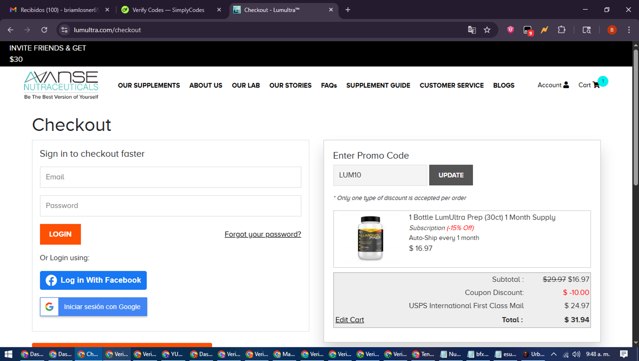The width and height of the screenshot is (639, 361).
Task: Click the LumUltra Prep bottle thumbnail
Action: 370,238
